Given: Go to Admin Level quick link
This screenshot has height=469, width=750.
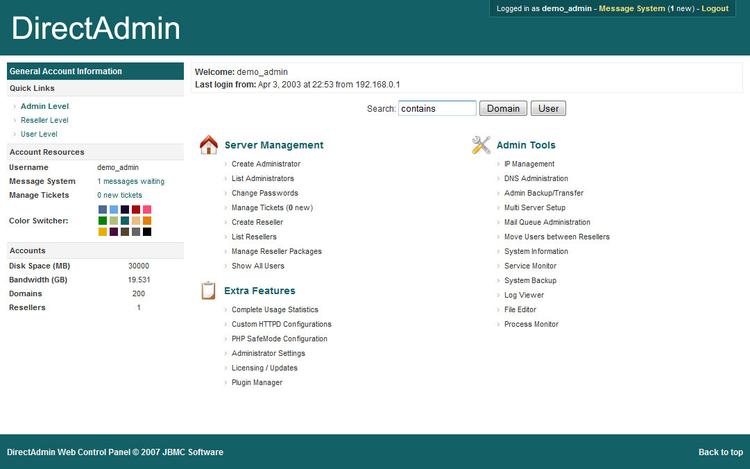Looking at the screenshot, I should (44, 106).
